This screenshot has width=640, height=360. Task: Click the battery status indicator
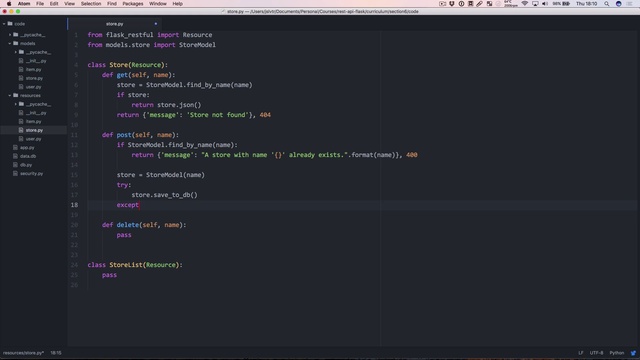[562, 4]
